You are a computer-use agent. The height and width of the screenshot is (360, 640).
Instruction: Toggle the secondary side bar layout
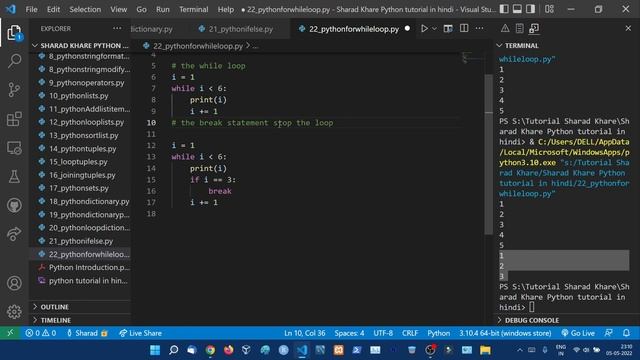coord(530,9)
